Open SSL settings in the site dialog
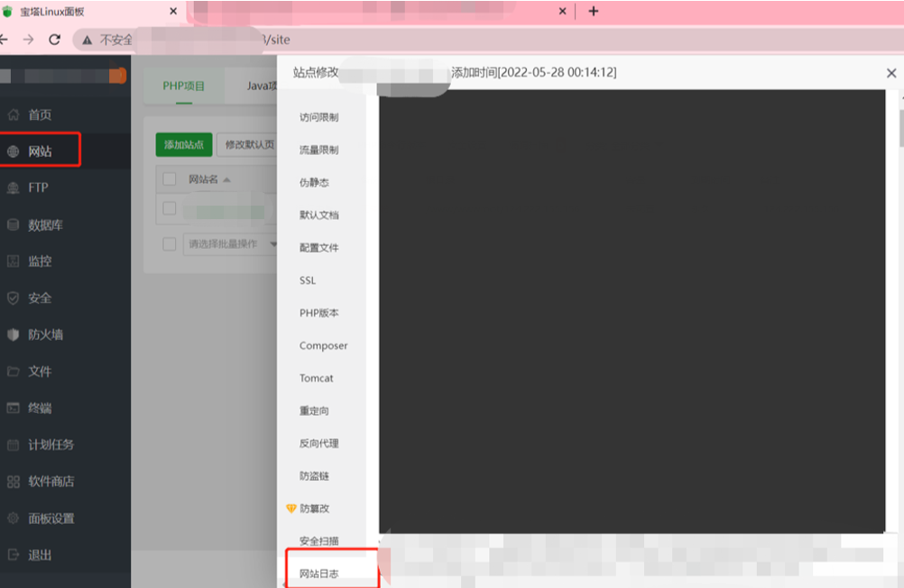The width and height of the screenshot is (904, 588). click(309, 280)
